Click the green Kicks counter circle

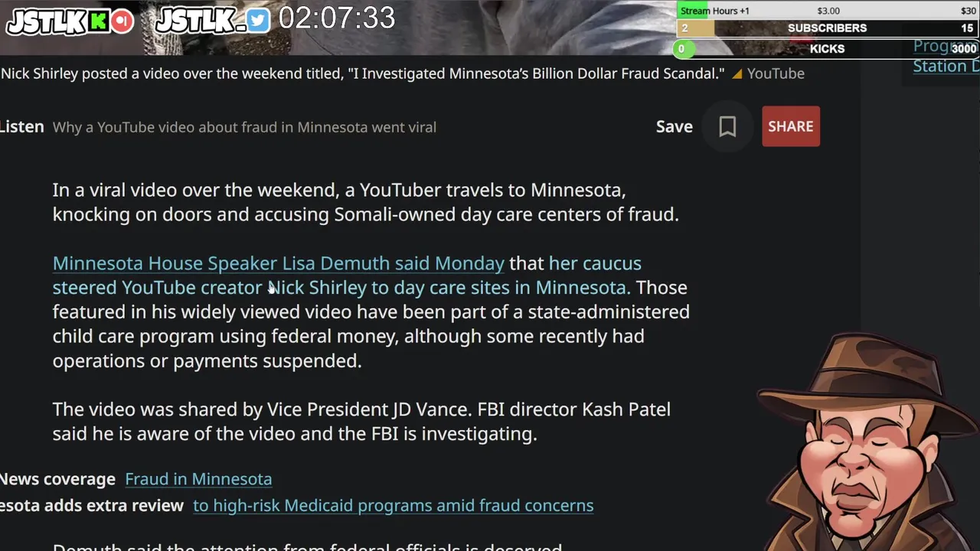(681, 49)
